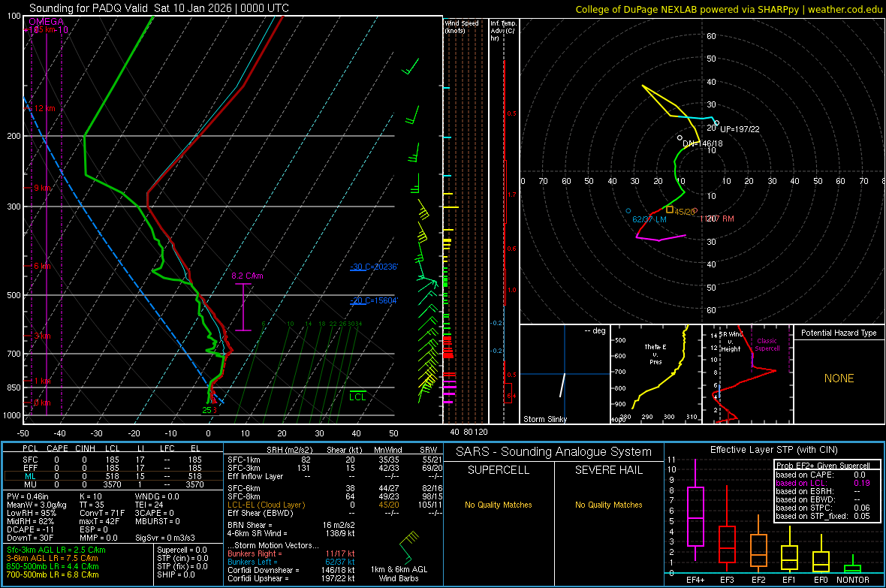Click the Supercell = 0.0 index

click(182, 550)
